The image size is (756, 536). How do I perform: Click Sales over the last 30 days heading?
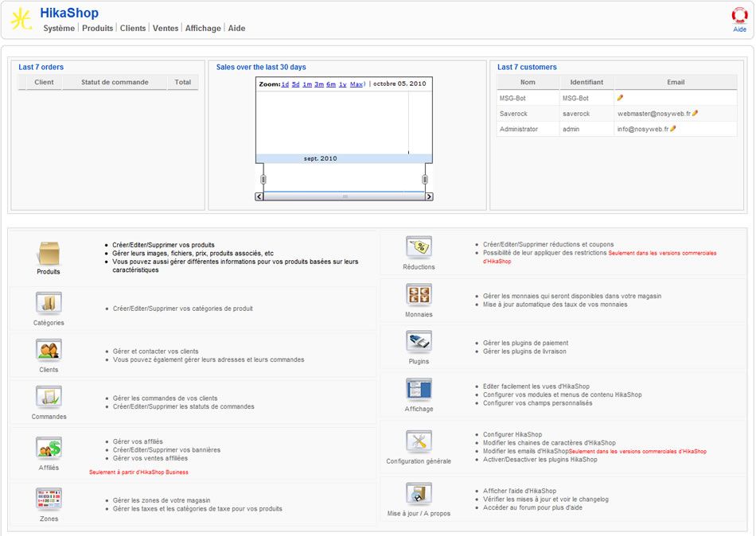coord(261,67)
